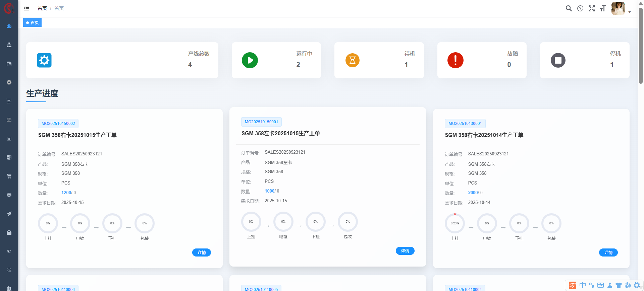Open the dashboard gauge icon in sidebar

9,26
